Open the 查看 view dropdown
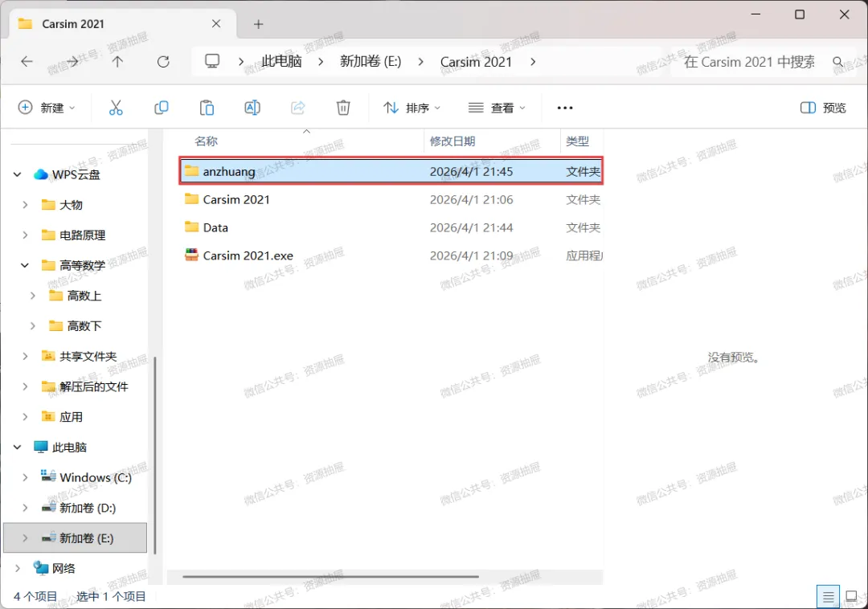This screenshot has width=868, height=609. tap(497, 108)
